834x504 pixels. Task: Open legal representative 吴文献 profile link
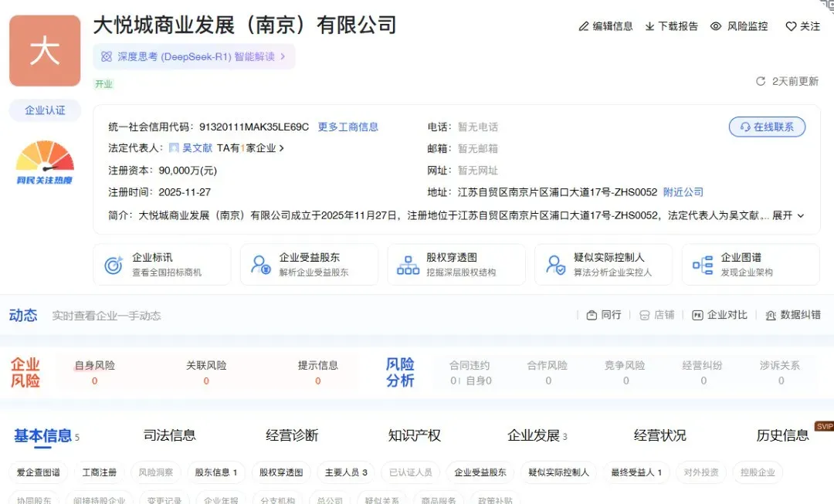tap(198, 147)
